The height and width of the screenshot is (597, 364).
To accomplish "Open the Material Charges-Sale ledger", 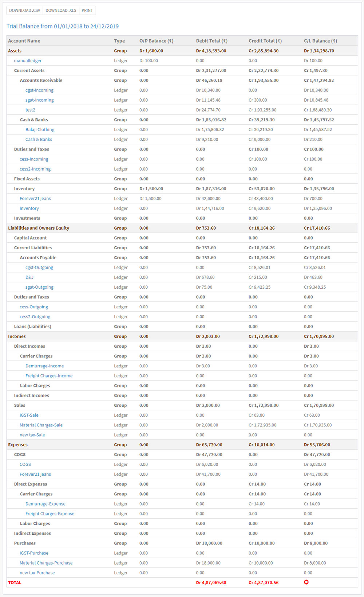I will click(x=41, y=425).
